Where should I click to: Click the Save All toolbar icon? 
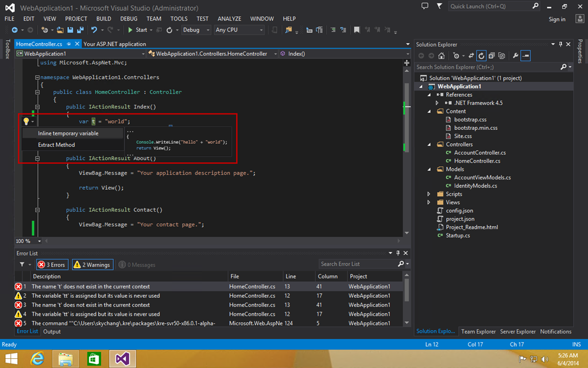tap(80, 30)
